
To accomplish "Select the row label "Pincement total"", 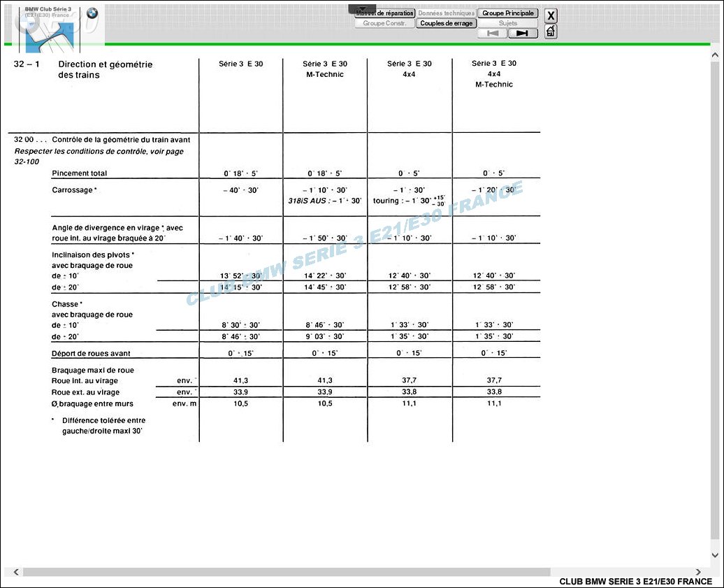I will tap(80, 173).
